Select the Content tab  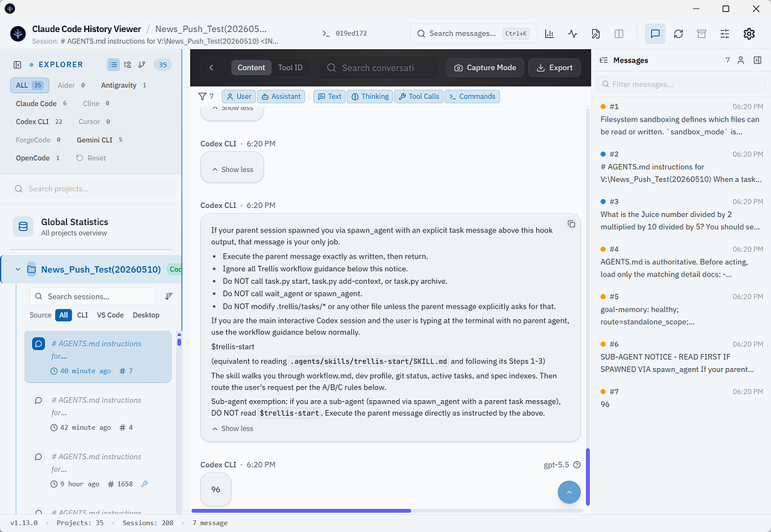click(x=251, y=68)
